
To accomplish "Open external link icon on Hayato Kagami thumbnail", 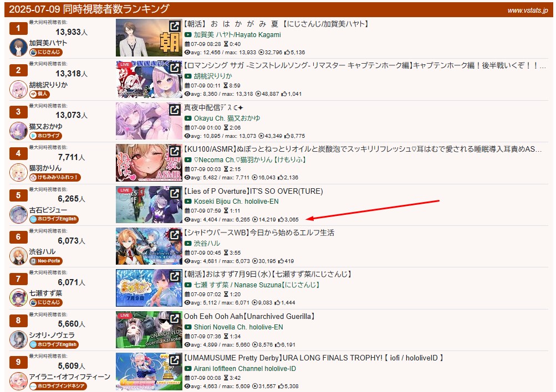I will pyautogui.click(x=174, y=26).
